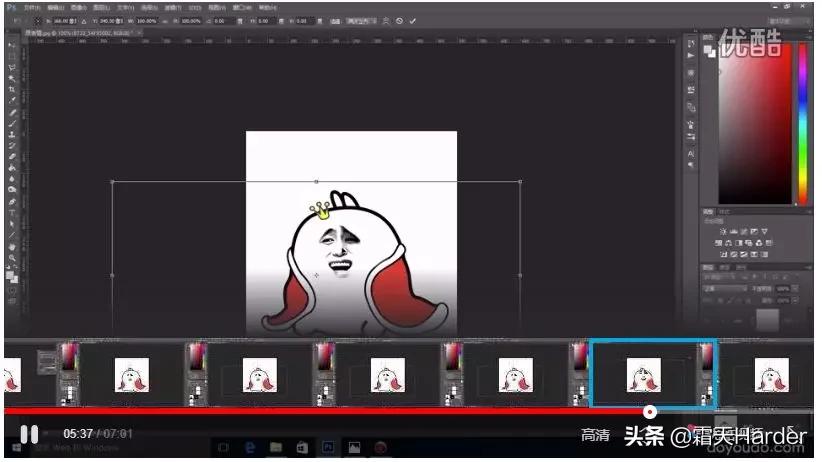Open the 图像 (Image) menu
This screenshot has height=462, width=822.
coord(78,8)
